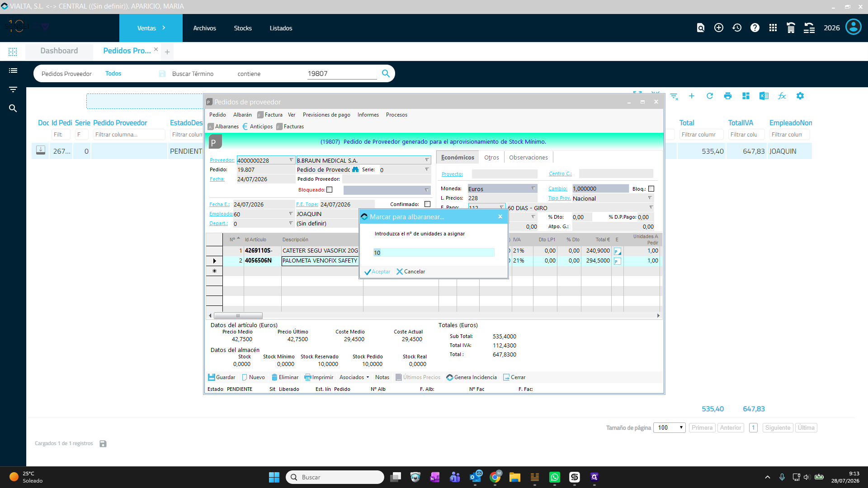The image size is (868, 488).
Task: Click the dotted grid icon left of Dashboard tab
Action: 13,52
